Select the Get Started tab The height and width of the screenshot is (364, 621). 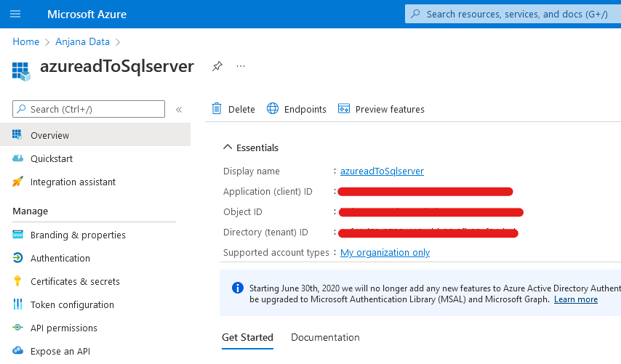coord(247,337)
